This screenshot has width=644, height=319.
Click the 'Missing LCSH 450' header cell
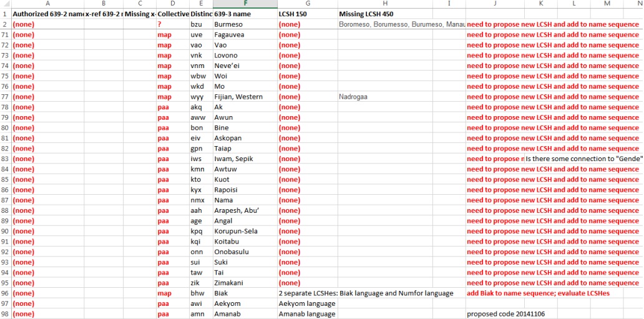385,14
